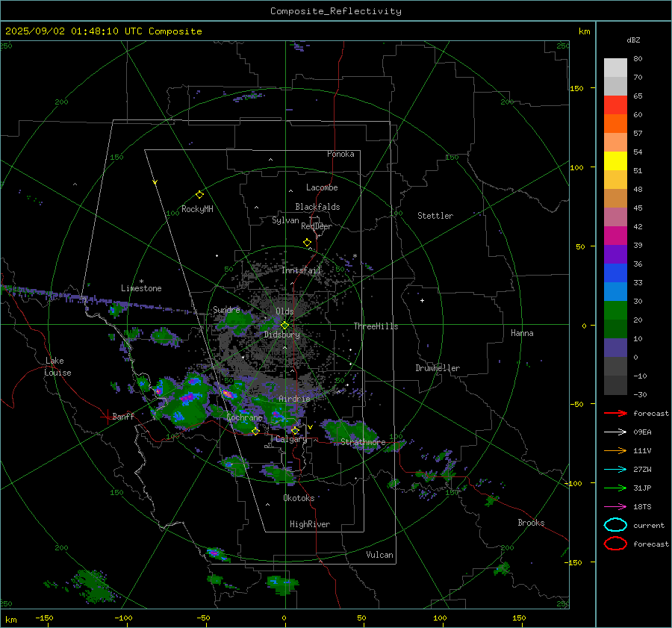Click the Didsbury city label
Image resolution: width=672 pixels, height=628 pixels.
(x=282, y=335)
